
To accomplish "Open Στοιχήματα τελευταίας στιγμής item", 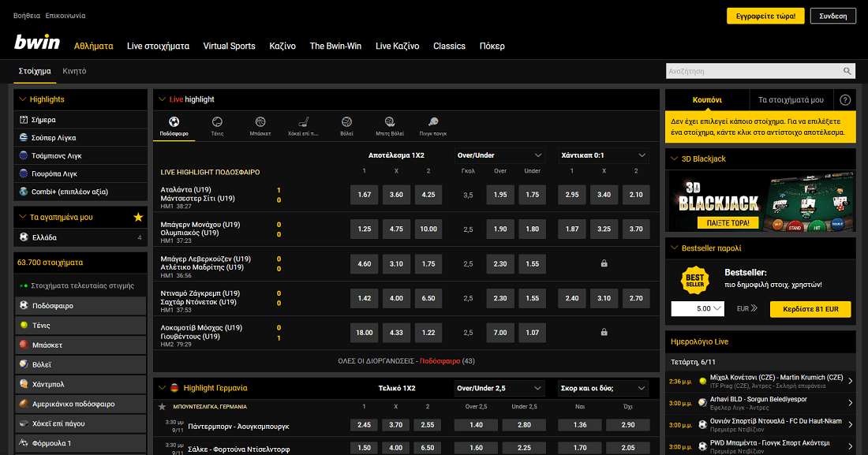I will 80,285.
